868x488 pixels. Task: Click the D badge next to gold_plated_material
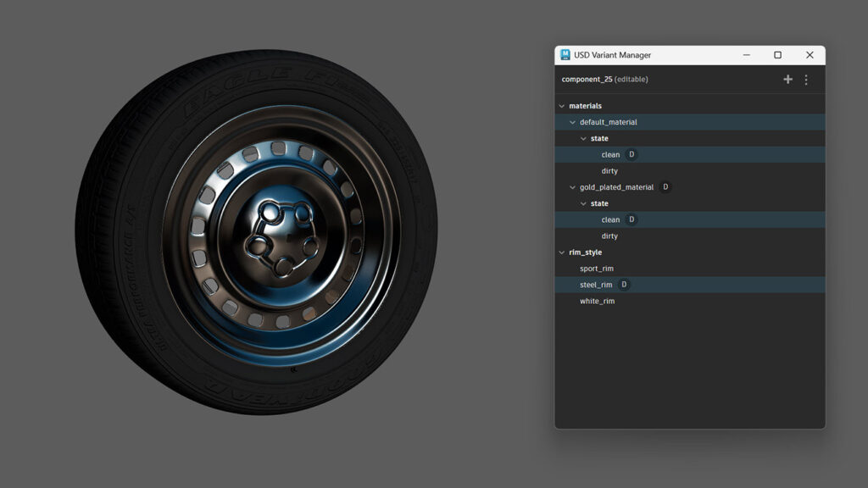tap(664, 186)
